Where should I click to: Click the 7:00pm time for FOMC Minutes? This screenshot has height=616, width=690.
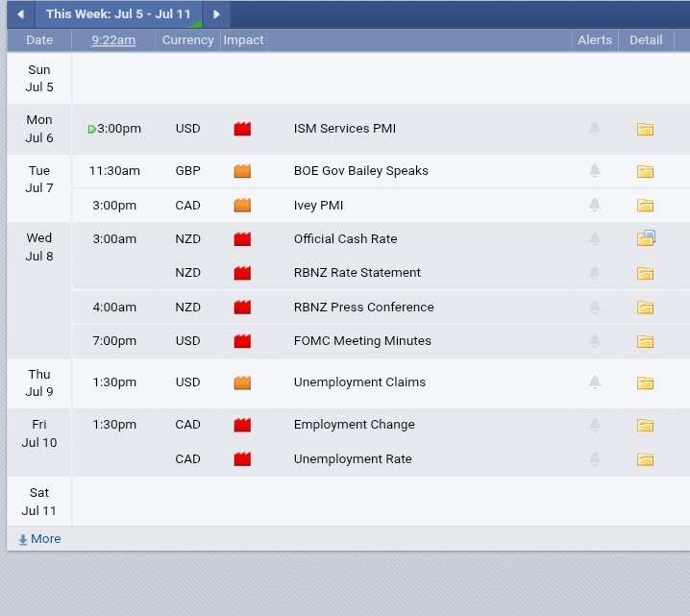coord(114,341)
